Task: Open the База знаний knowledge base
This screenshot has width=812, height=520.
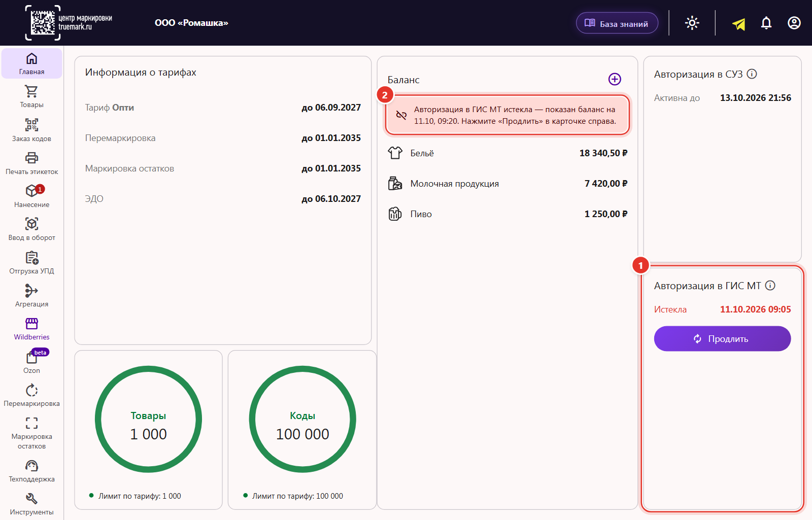Action: pyautogui.click(x=617, y=23)
